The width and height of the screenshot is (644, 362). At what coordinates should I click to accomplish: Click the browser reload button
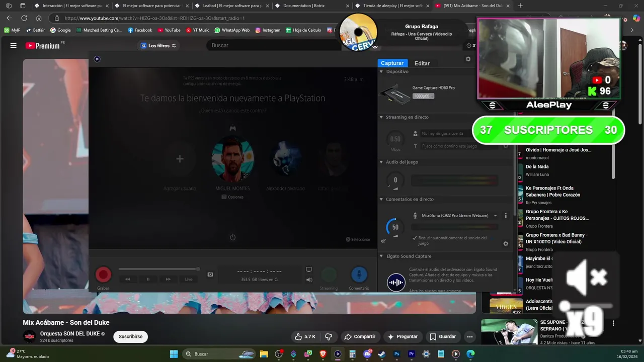[x=24, y=18]
